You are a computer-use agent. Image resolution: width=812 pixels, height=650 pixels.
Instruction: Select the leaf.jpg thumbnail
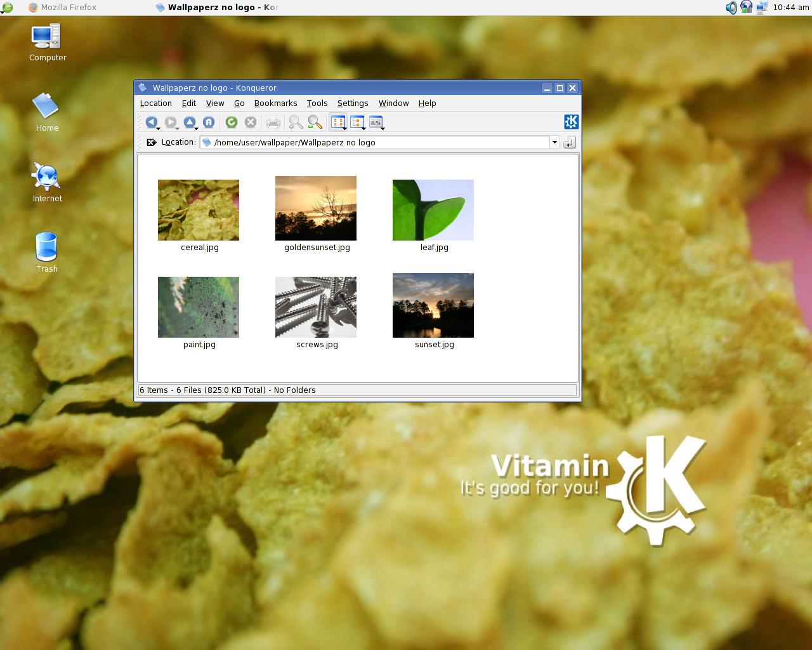(433, 210)
